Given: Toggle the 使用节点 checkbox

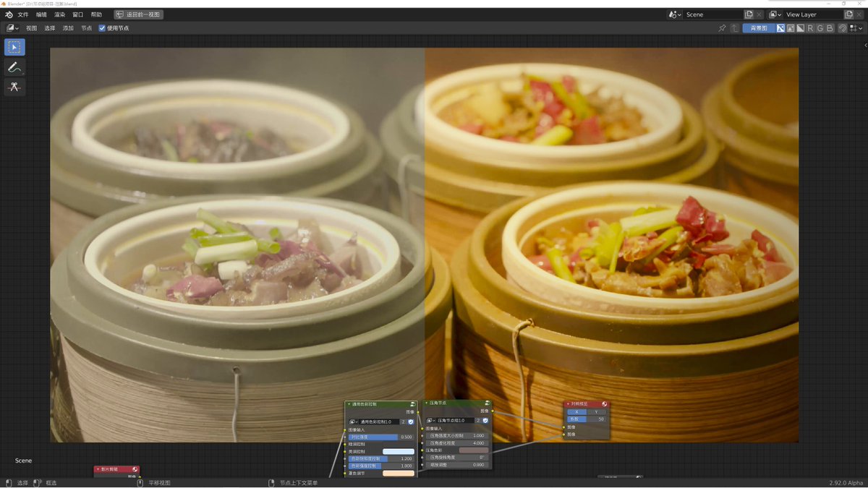Looking at the screenshot, I should pos(102,28).
